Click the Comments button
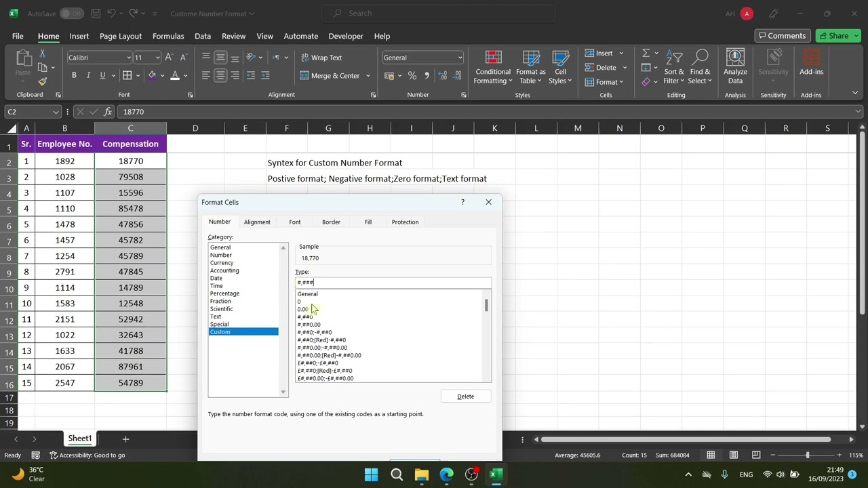The image size is (868, 488). point(782,36)
